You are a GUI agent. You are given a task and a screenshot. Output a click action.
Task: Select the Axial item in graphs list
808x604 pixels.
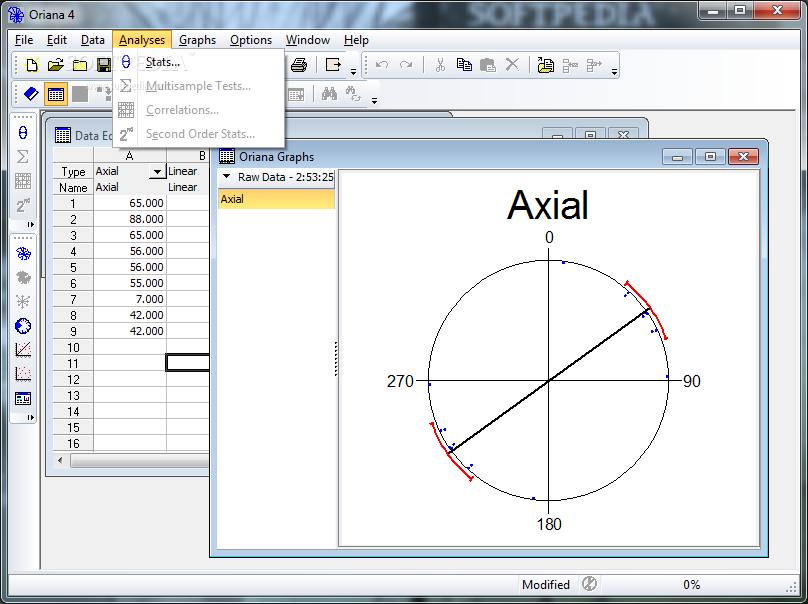point(276,199)
